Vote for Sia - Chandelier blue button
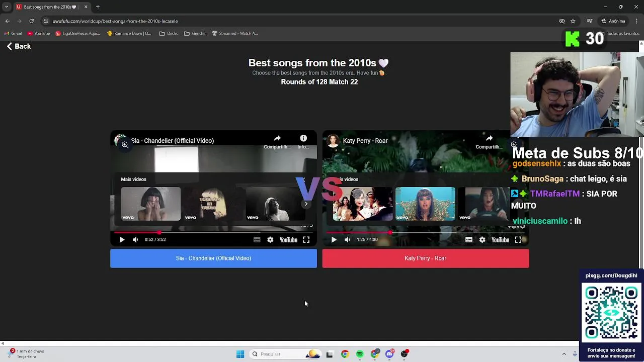Viewport: 644px width, 362px height. pyautogui.click(x=213, y=258)
